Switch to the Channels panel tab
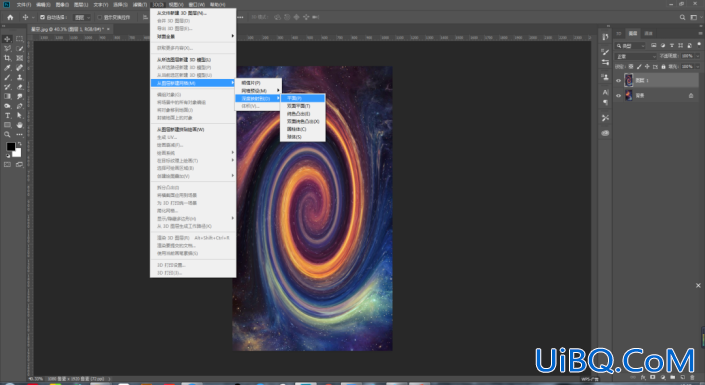Image resolution: width=705 pixels, height=385 pixels. pos(648,33)
